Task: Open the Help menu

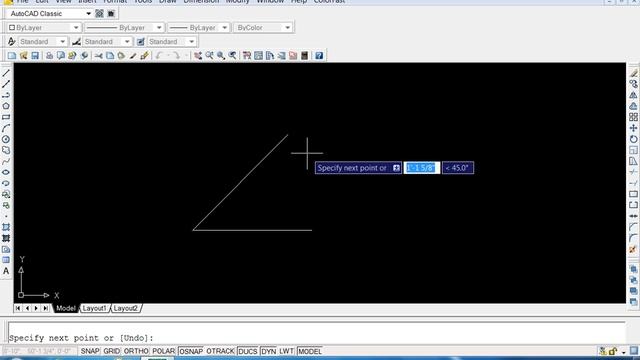Action: (x=299, y=2)
